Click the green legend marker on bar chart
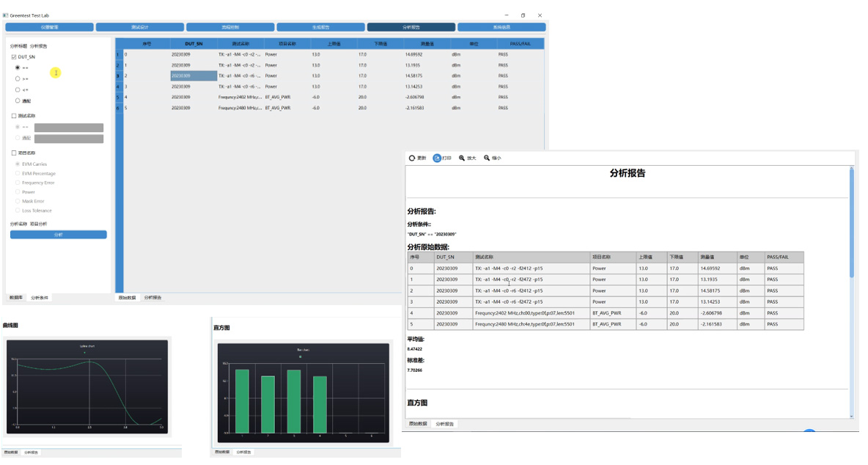 [x=301, y=357]
